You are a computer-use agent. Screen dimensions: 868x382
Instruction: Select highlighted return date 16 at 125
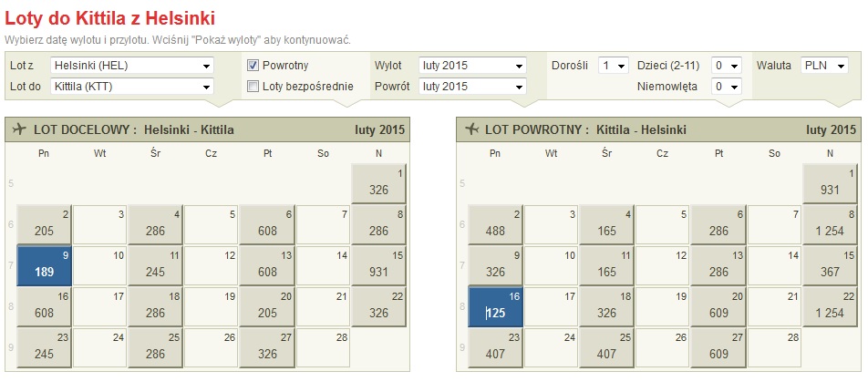pos(495,306)
